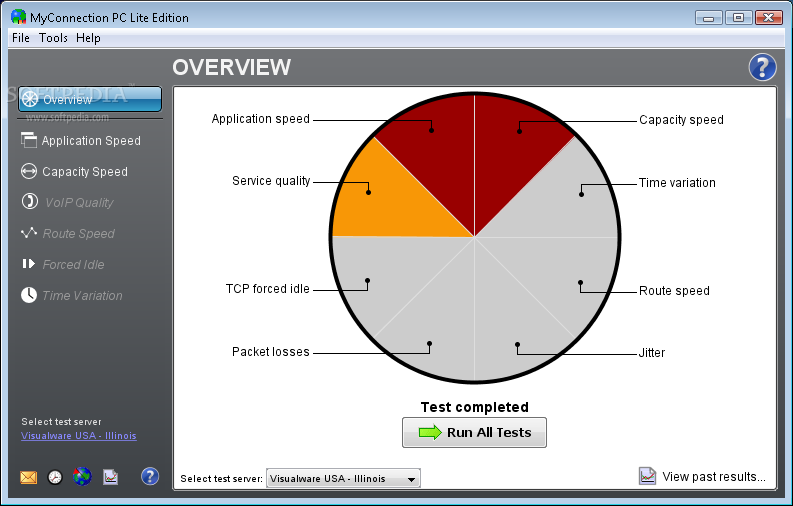Viewport: 793px width, 506px height.
Task: Click the 'Route speed' chart label
Action: [674, 291]
